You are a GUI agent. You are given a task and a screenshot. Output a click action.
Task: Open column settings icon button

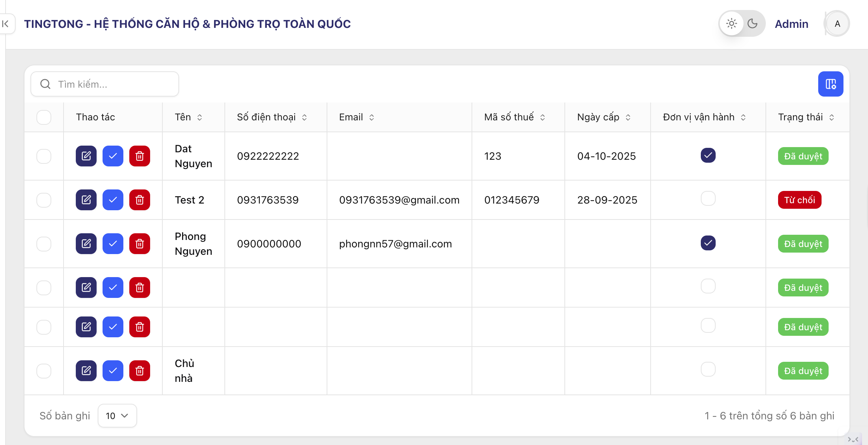(830, 84)
